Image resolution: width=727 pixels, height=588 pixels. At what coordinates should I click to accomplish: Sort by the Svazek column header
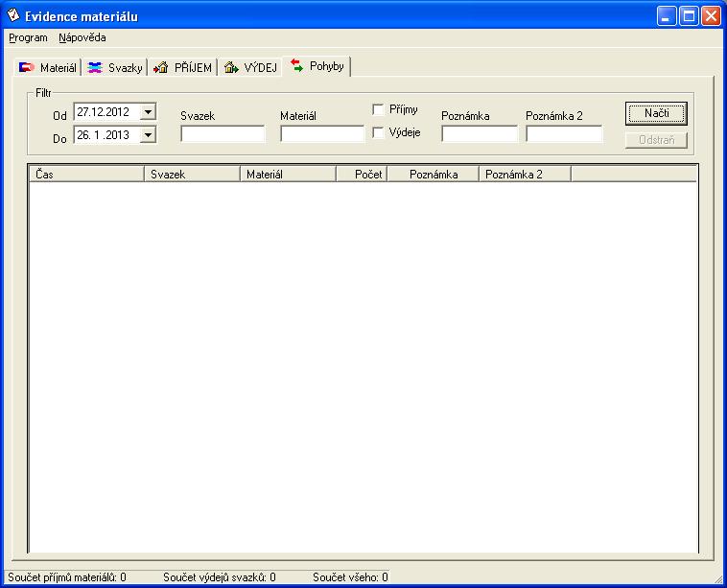click(193, 175)
